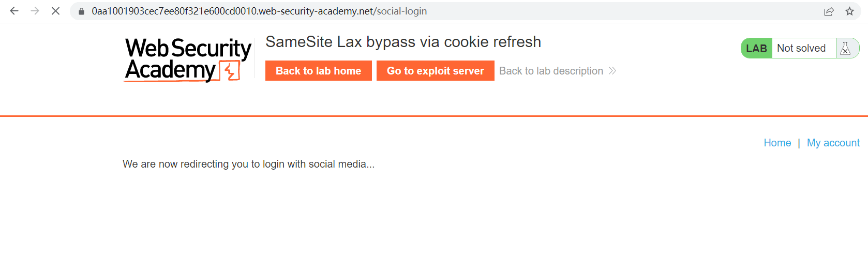Click the double chevron beside lab description
Image resolution: width=868 pixels, height=270 pixels.
point(612,71)
